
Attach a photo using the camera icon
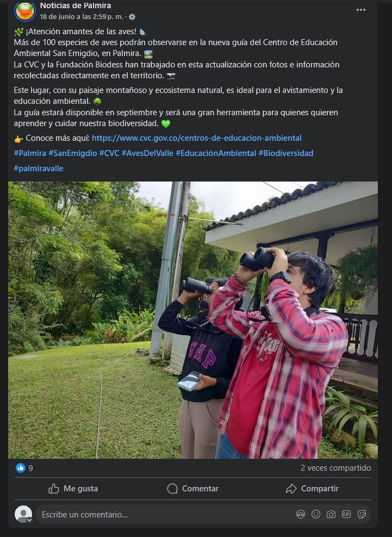point(331,514)
